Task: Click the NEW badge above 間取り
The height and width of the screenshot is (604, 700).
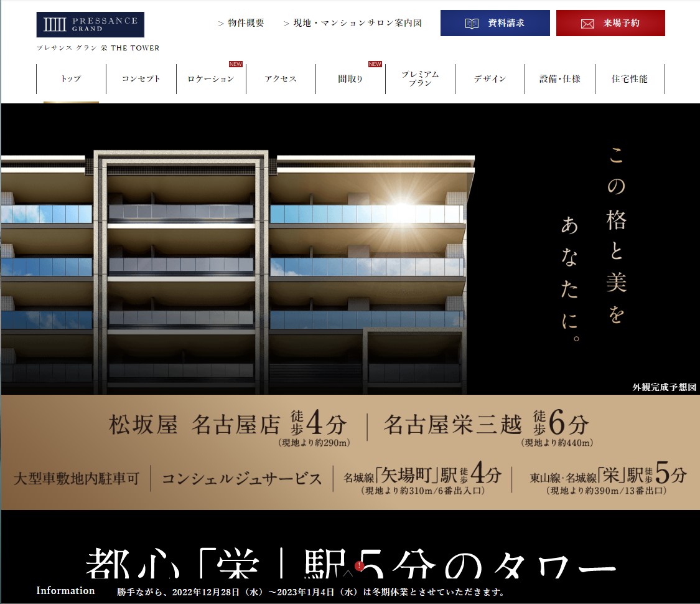Action: point(375,64)
